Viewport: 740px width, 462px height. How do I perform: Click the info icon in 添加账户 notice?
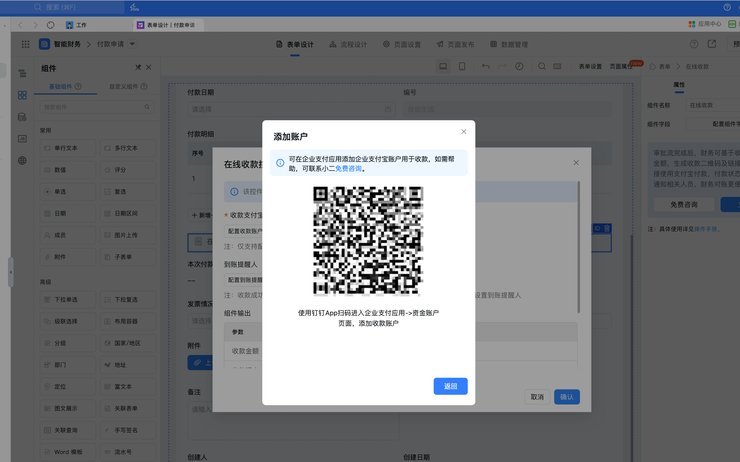pos(280,163)
